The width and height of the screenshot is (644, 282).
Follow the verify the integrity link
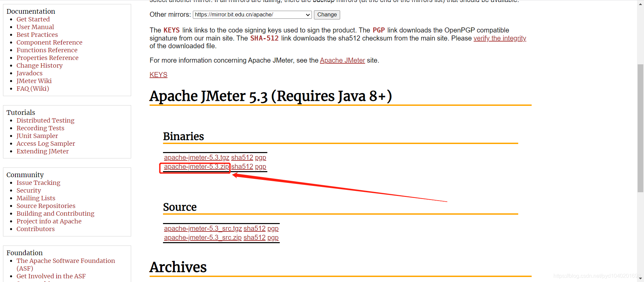click(500, 38)
